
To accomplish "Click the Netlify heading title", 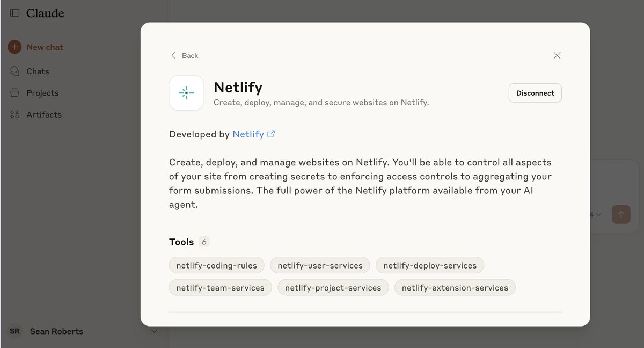I will [238, 87].
